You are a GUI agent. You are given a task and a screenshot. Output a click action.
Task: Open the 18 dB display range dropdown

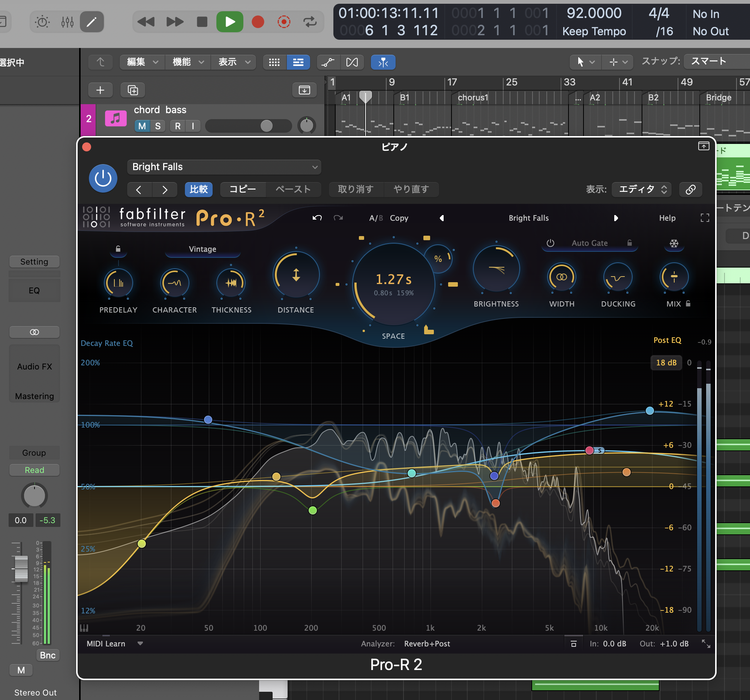[666, 363]
